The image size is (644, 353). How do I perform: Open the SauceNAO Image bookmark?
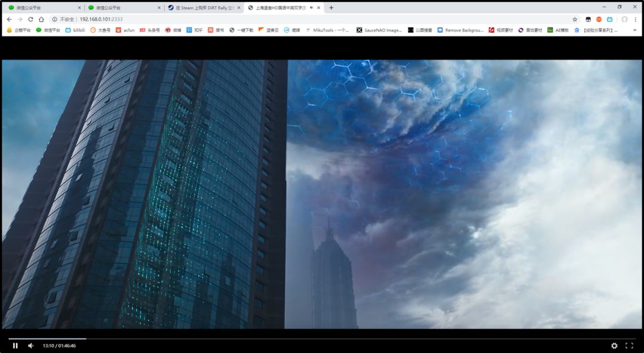point(379,30)
